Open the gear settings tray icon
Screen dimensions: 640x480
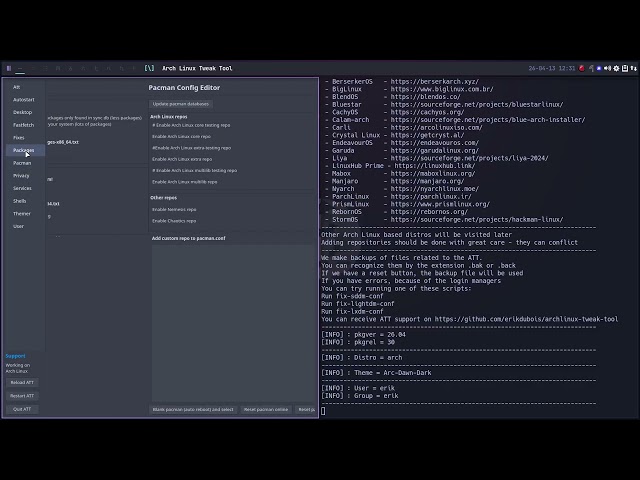[616, 69]
